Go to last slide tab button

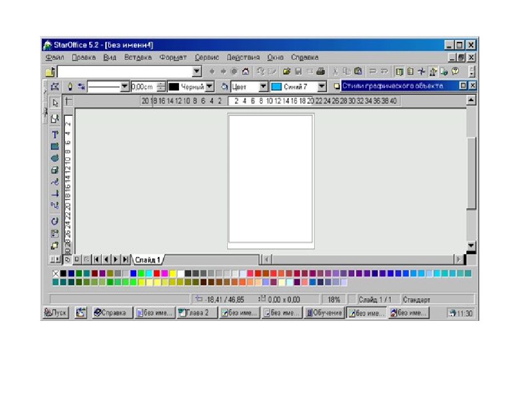click(x=126, y=259)
